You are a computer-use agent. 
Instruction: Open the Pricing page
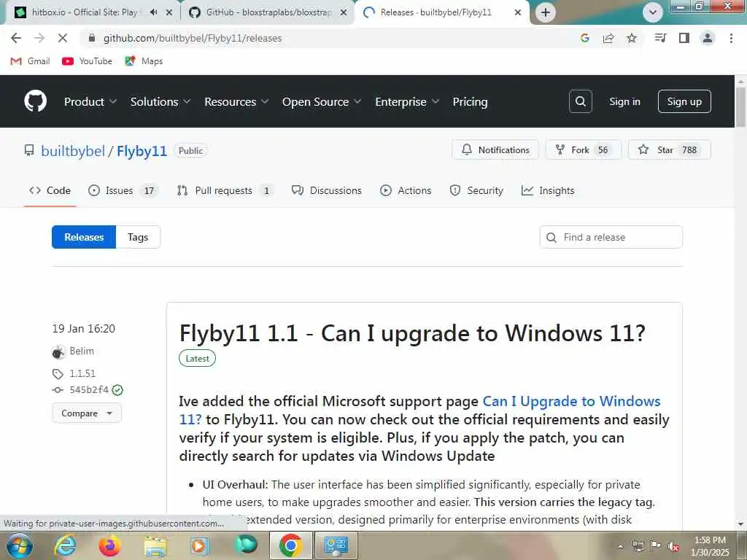[470, 101]
